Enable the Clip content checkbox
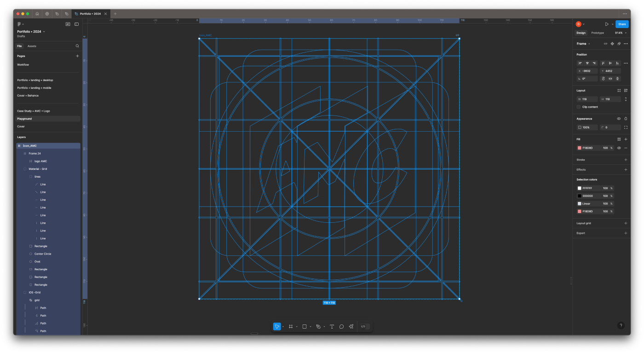This screenshot has height=353, width=644. coord(579,107)
